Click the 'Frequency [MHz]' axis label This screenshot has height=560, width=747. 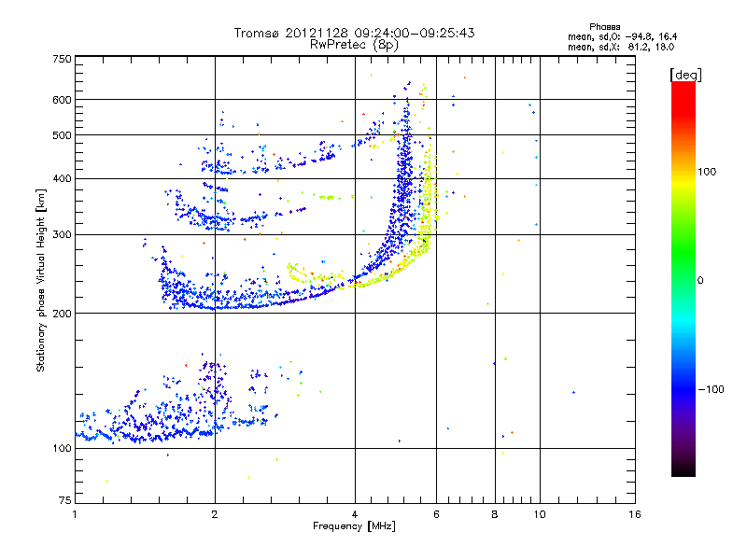[354, 526]
